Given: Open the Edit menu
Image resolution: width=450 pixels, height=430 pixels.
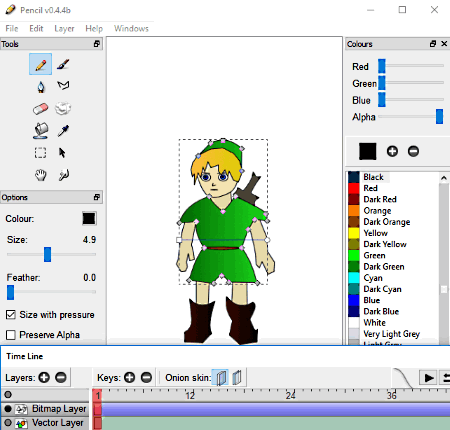Looking at the screenshot, I should tap(36, 29).
